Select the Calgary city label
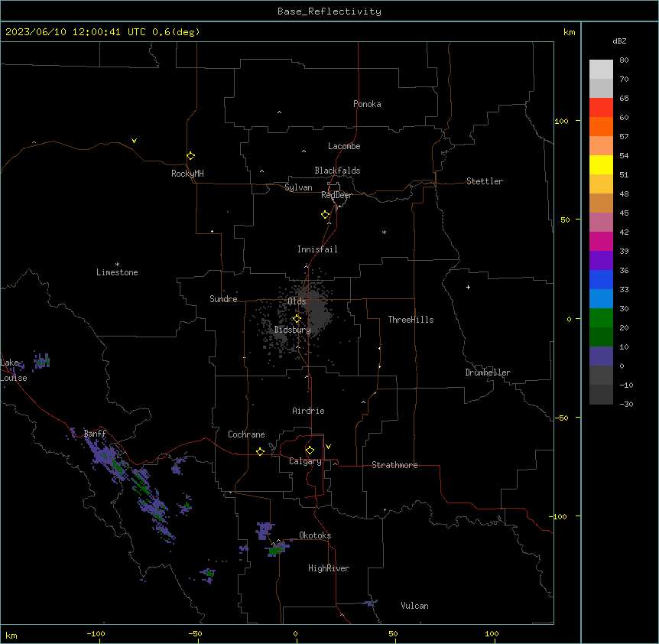This screenshot has width=659, height=644. pyautogui.click(x=306, y=461)
